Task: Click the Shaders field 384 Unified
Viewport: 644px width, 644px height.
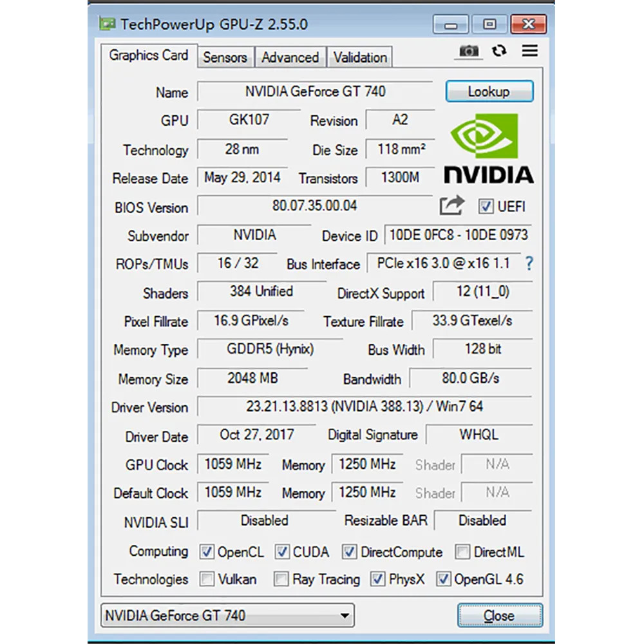Action: tap(261, 291)
